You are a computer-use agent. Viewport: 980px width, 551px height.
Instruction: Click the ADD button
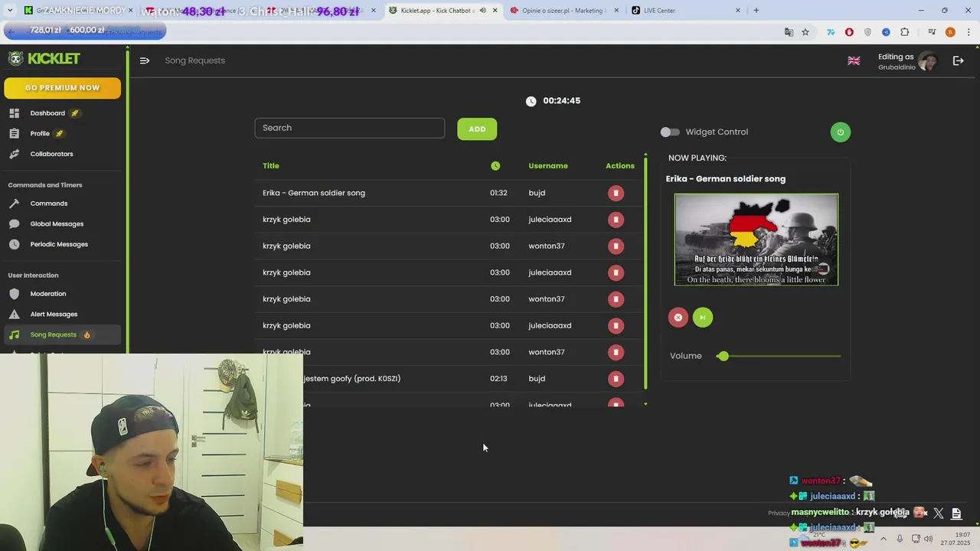point(477,129)
